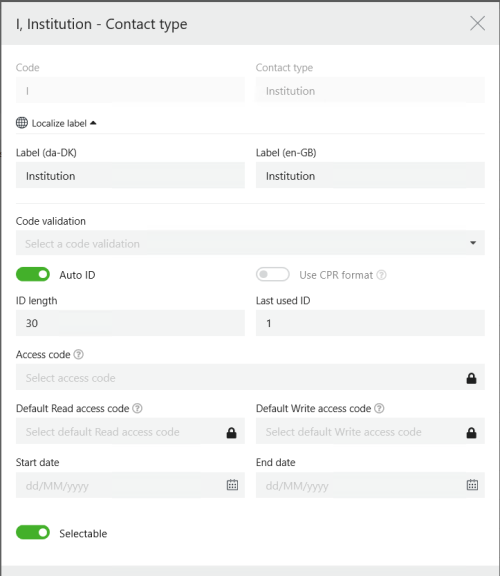
Task: Close the Institution Contact type dialog
Action: 477,24
